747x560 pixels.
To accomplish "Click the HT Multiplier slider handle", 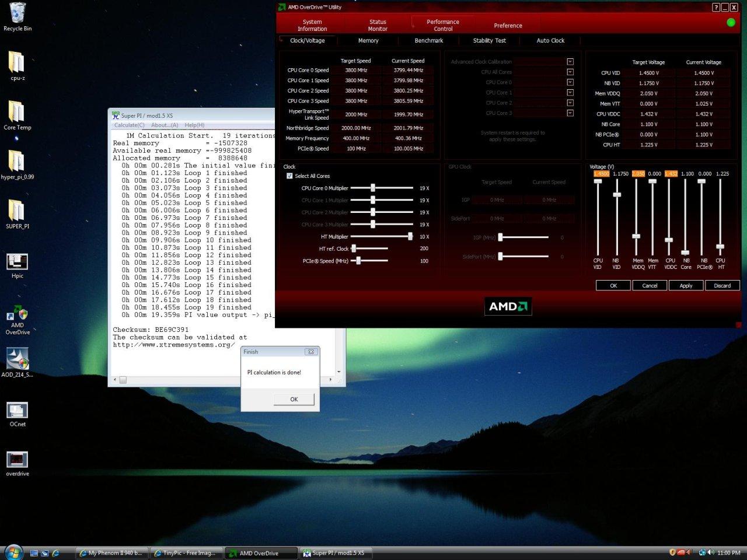I will pyautogui.click(x=410, y=236).
